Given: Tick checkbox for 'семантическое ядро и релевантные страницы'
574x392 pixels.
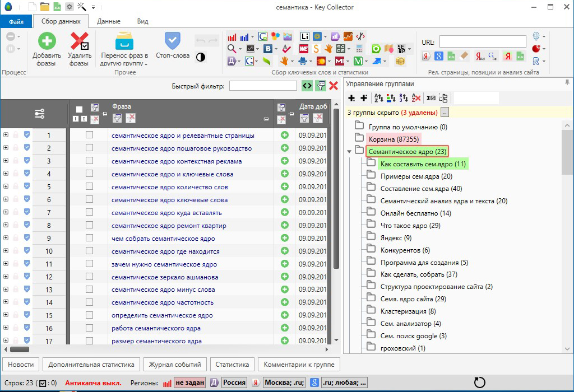Looking at the screenshot, I should click(89, 135).
